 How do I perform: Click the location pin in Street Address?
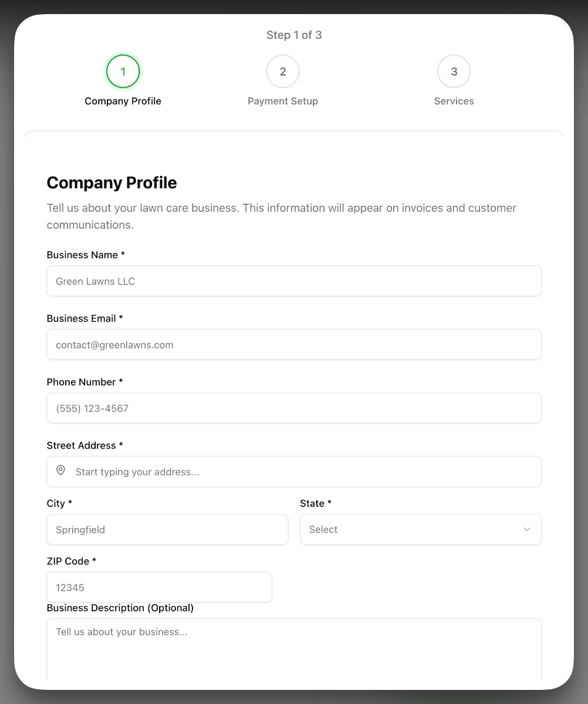pos(61,471)
